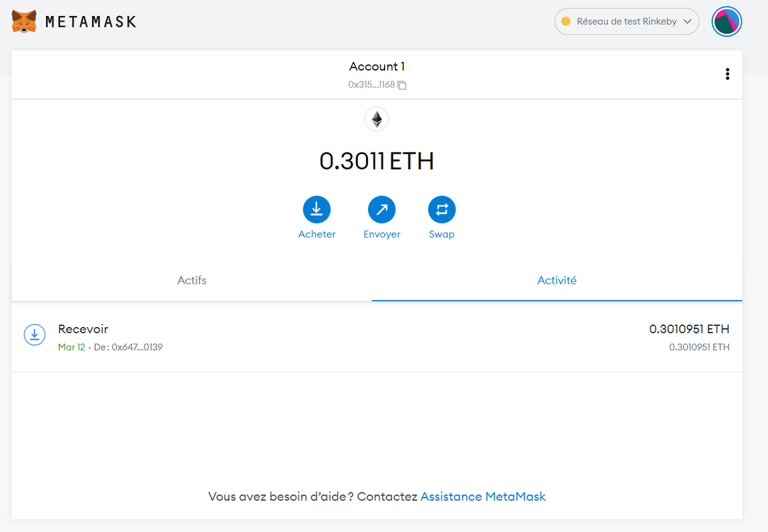This screenshot has width=768, height=532.
Task: Click the Envoyer label text
Action: pyautogui.click(x=382, y=234)
